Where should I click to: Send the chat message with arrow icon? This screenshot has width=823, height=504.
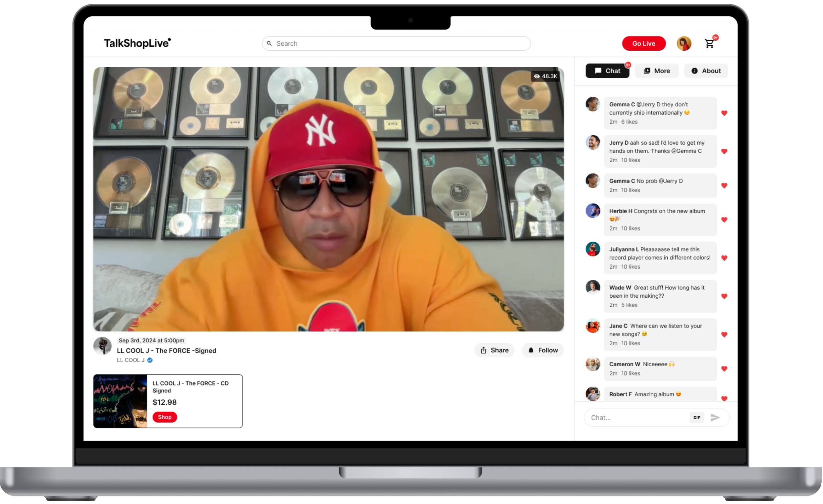[715, 418]
